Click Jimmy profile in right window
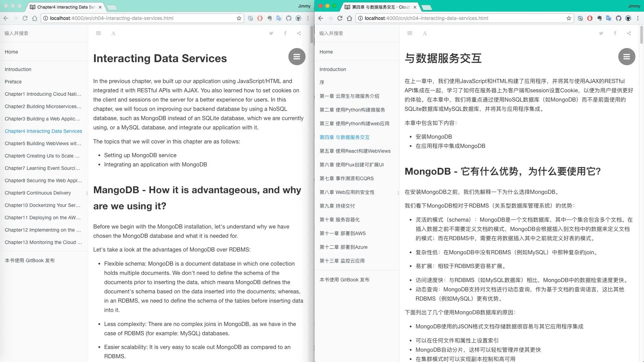This screenshot has width=644, height=362. (634, 6)
